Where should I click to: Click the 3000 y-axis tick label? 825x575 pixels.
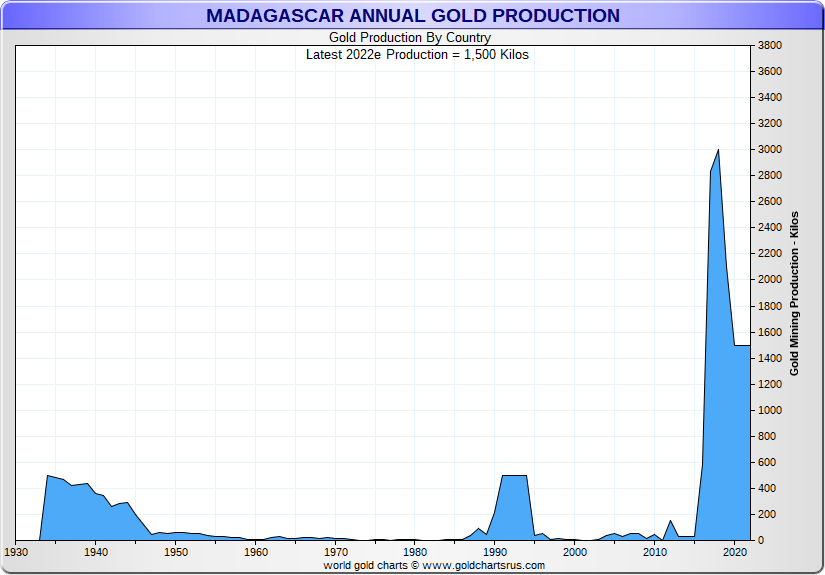click(770, 150)
